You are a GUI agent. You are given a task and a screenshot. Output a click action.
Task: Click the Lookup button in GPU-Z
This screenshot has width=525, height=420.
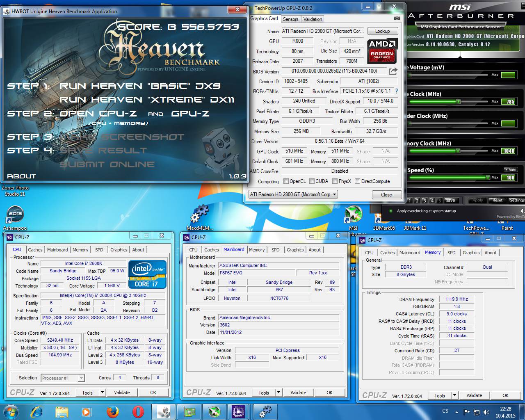pyautogui.click(x=382, y=31)
